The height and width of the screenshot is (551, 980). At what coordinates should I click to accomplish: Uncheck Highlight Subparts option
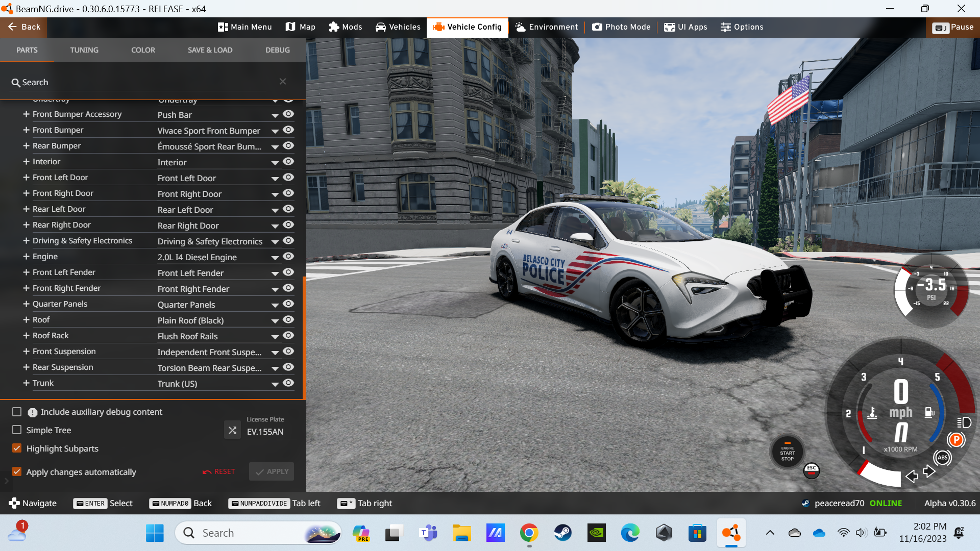17,448
